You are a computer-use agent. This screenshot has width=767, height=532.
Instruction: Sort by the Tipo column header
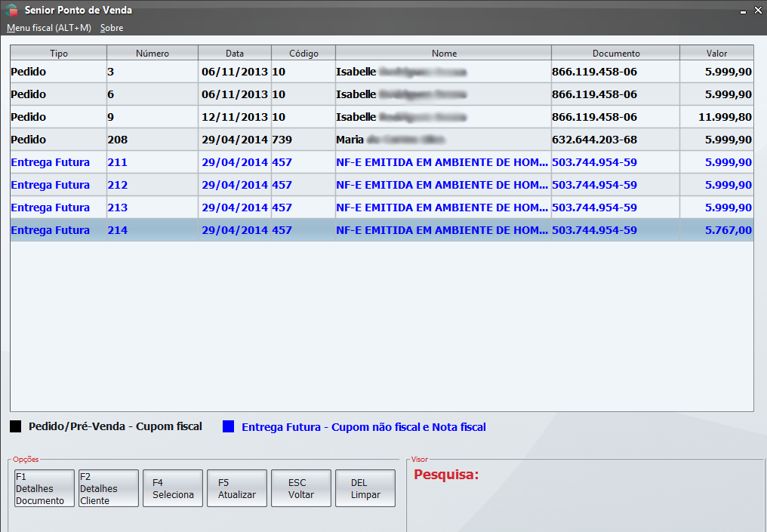click(x=59, y=53)
